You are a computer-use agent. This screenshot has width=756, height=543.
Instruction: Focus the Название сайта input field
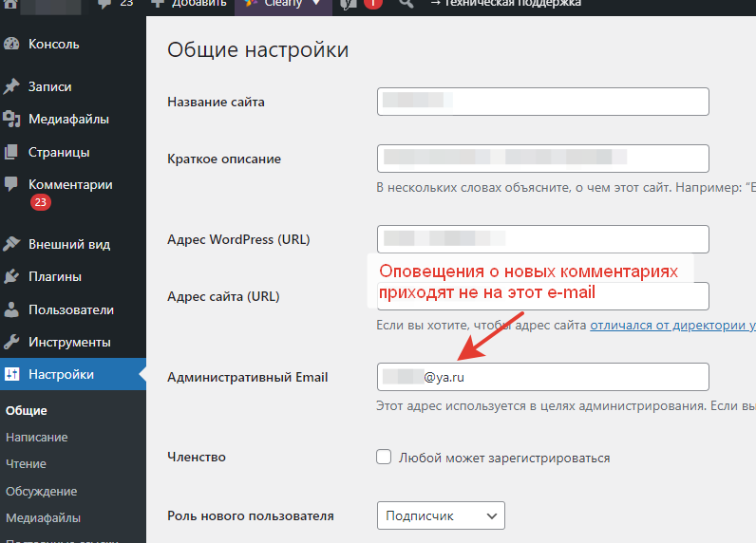[x=543, y=102]
